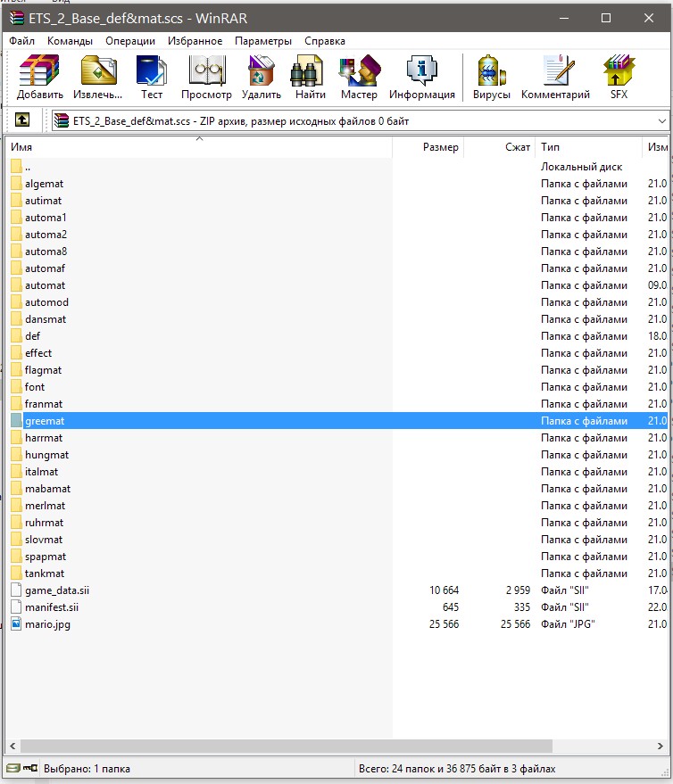Select the merlmat folder row

click(337, 506)
